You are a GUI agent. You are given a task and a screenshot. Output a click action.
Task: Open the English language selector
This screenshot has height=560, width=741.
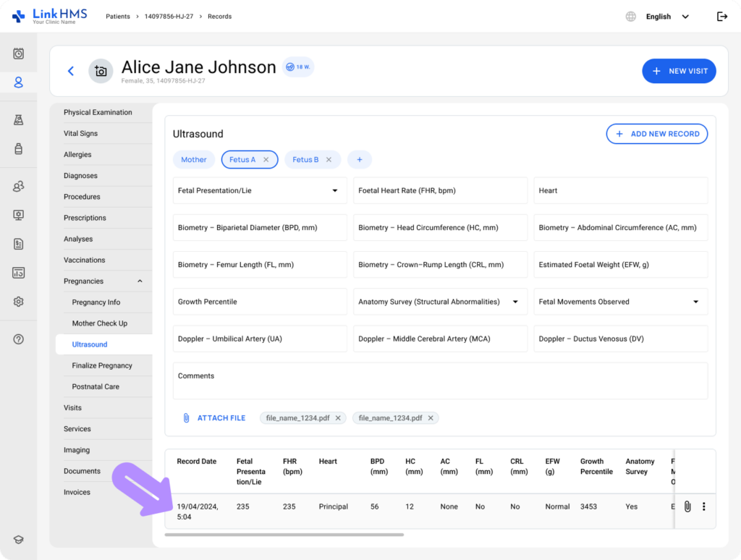[x=666, y=17]
